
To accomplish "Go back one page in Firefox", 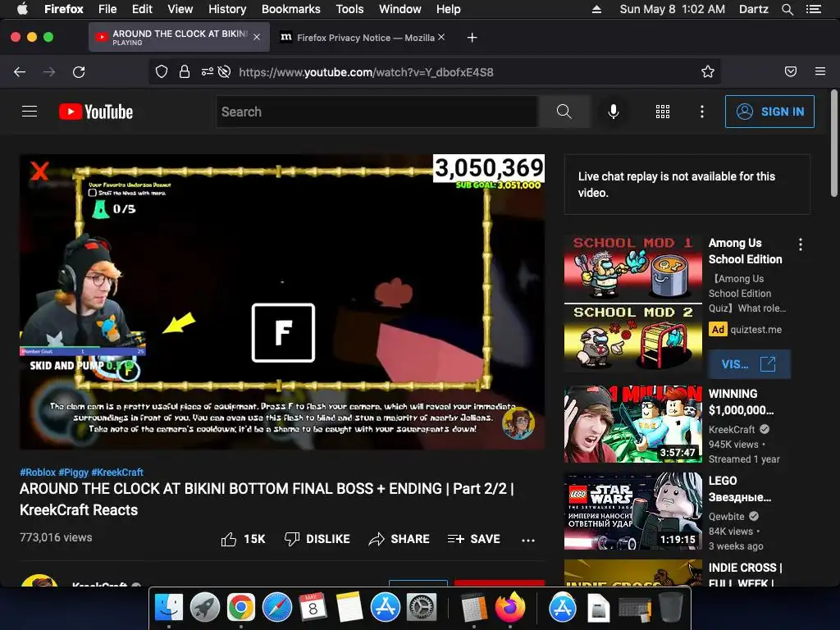I will pyautogui.click(x=20, y=72).
